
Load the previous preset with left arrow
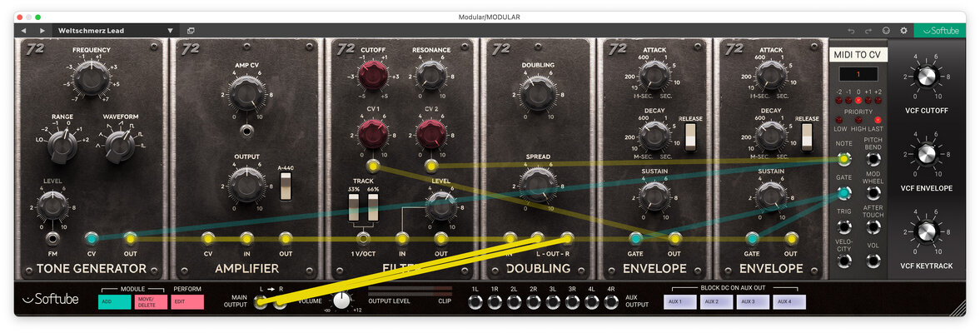[23, 31]
